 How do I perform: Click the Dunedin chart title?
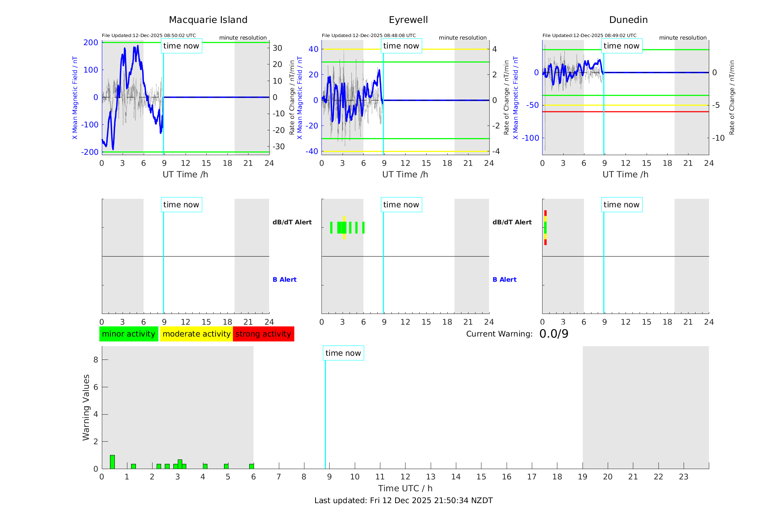pos(628,20)
